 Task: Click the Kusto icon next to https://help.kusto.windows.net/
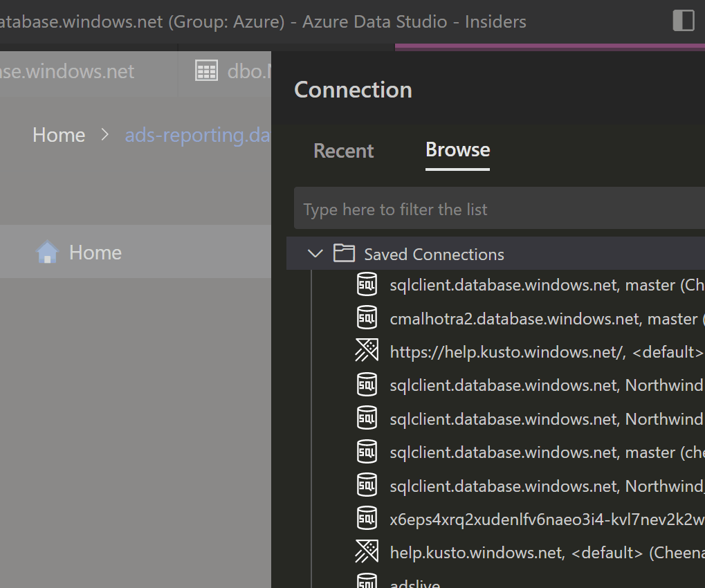(367, 351)
